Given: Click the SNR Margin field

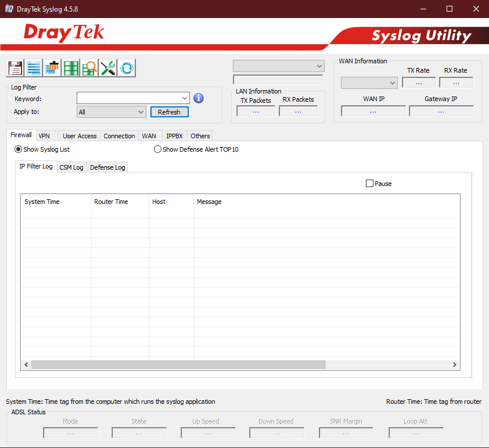Looking at the screenshot, I should (x=346, y=433).
